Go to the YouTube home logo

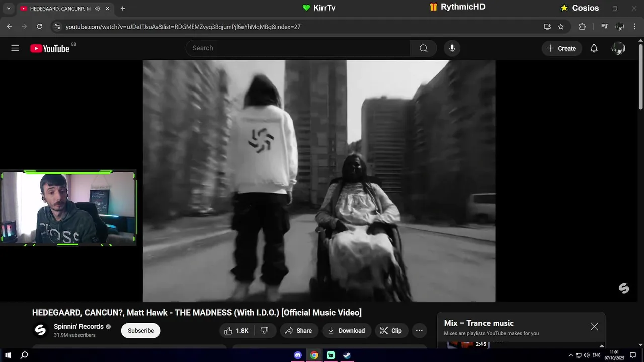pos(49,48)
